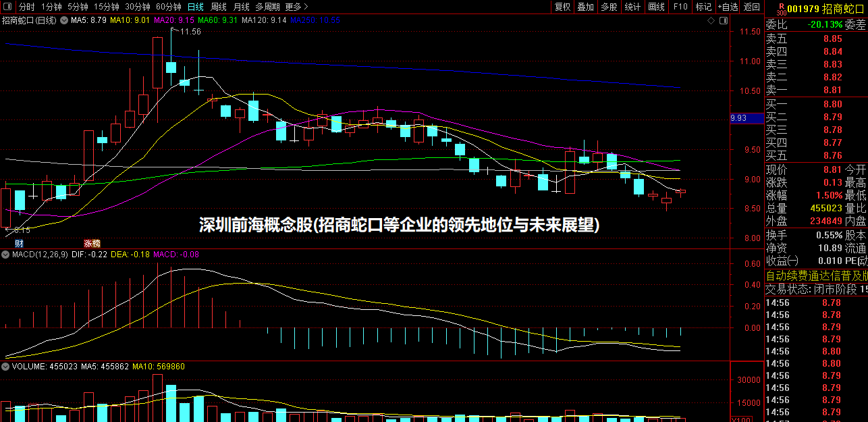Screen dimensions: 868x422
Task: Toggle the right panel layout icon
Action: (724, 21)
